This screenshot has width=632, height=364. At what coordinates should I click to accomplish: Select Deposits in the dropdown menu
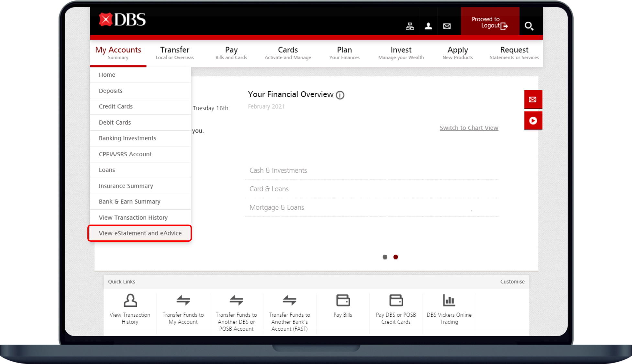pos(140,91)
